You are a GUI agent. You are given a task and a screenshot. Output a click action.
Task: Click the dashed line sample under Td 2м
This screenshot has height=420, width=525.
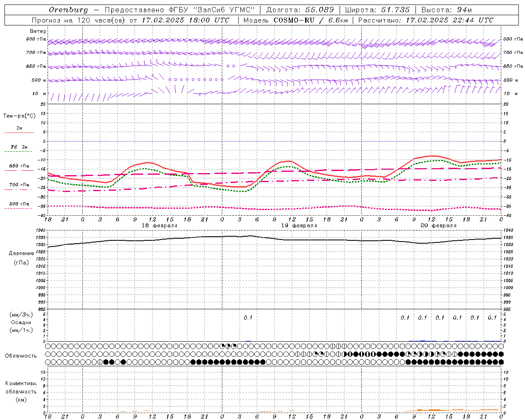tap(19, 152)
